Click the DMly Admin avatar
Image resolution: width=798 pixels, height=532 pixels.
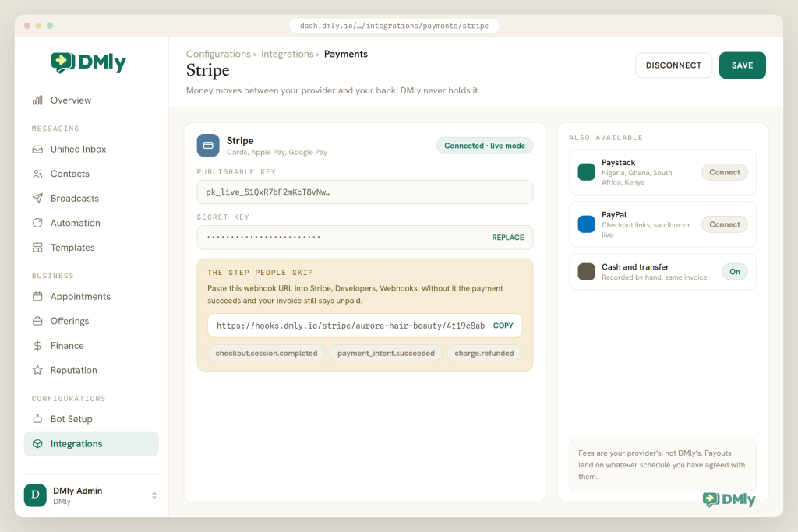coord(35,495)
